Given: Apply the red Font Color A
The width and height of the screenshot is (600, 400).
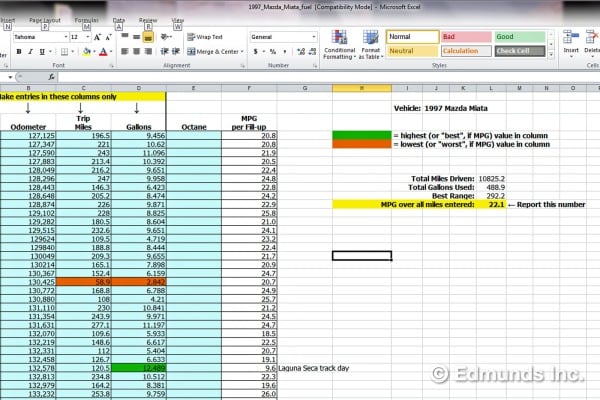Looking at the screenshot, I should pos(103,52).
